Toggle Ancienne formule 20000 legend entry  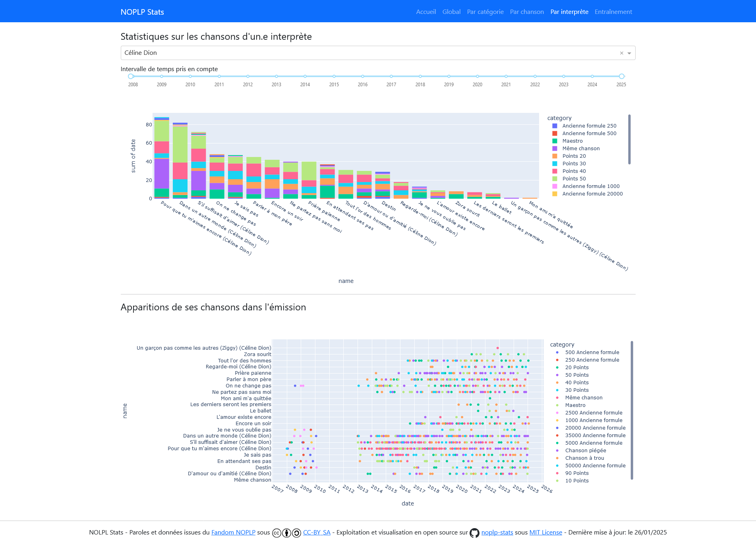click(x=588, y=194)
